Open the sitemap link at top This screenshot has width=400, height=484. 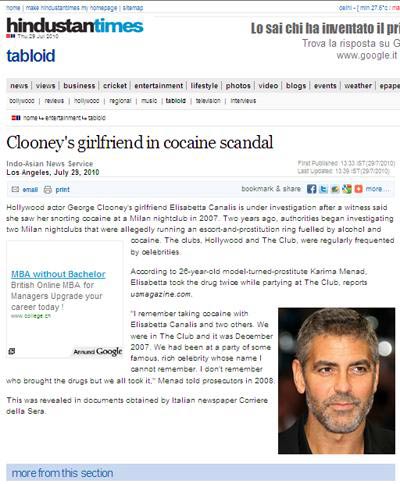(x=133, y=8)
